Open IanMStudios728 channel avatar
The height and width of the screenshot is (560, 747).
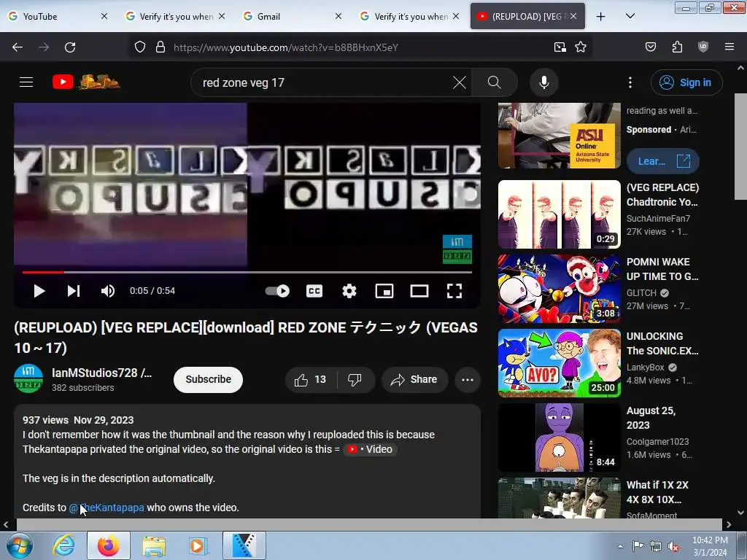coord(28,378)
